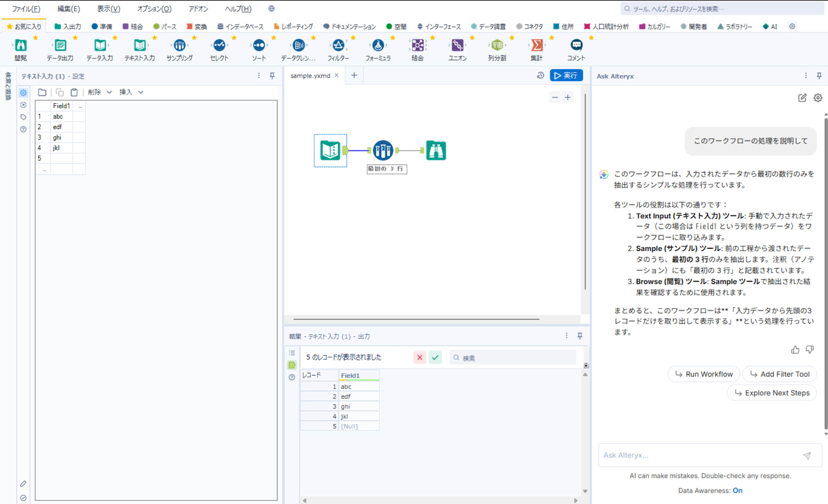Select the Data Cleansing tool

(298, 49)
